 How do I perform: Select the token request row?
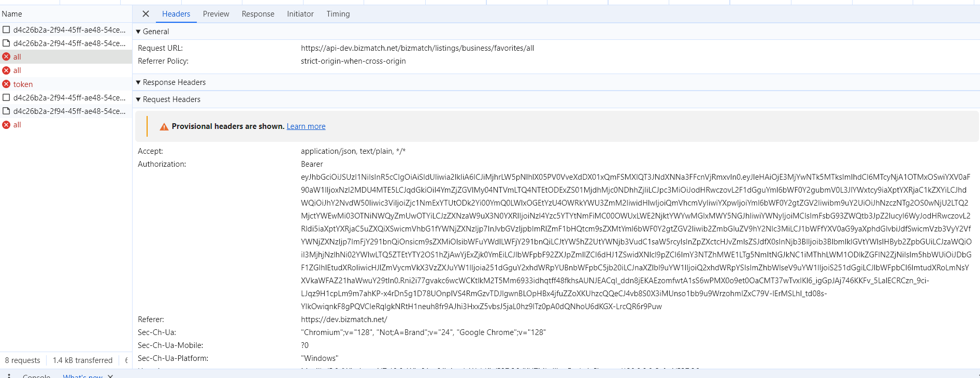(23, 84)
